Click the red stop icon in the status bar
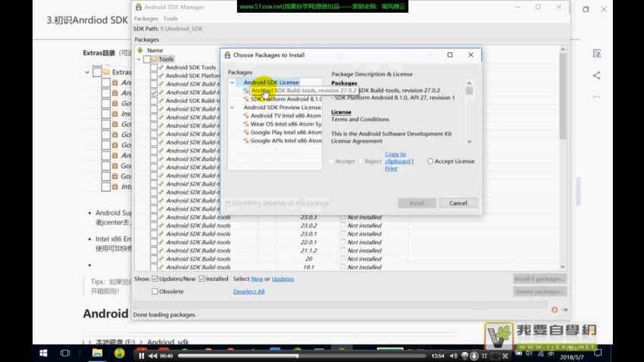644x362 pixels. click(555, 309)
